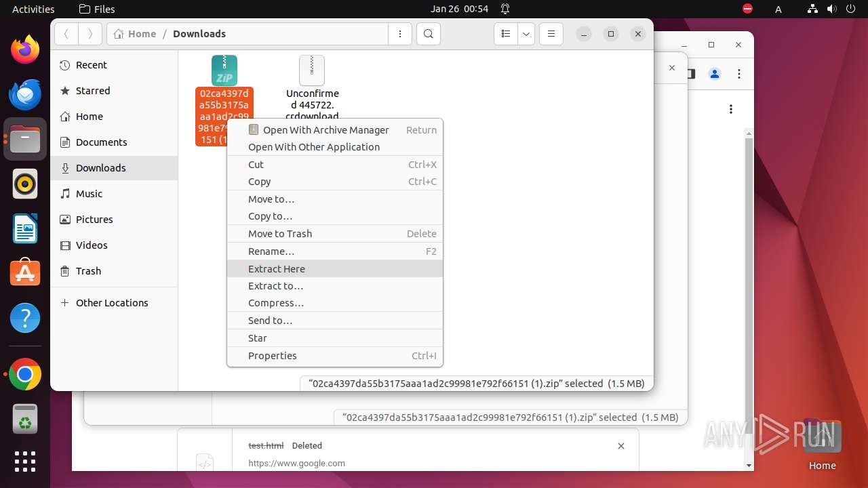Viewport: 868px width, 488px height.
Task: Open the Home desktop folder icon
Action: click(822, 445)
